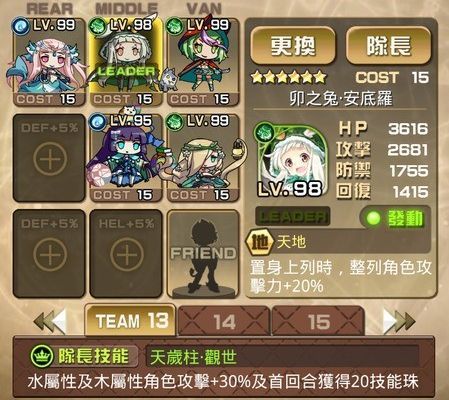Go to previous teams with left double arrow
The width and height of the screenshot is (449, 400).
(x=50, y=322)
